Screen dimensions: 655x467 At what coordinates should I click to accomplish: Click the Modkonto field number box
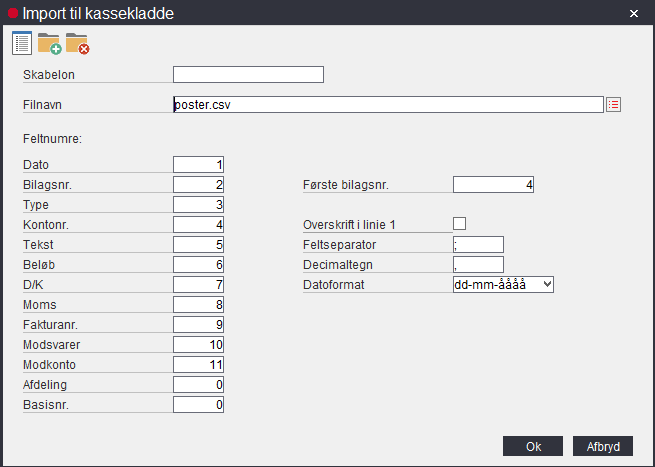click(198, 365)
